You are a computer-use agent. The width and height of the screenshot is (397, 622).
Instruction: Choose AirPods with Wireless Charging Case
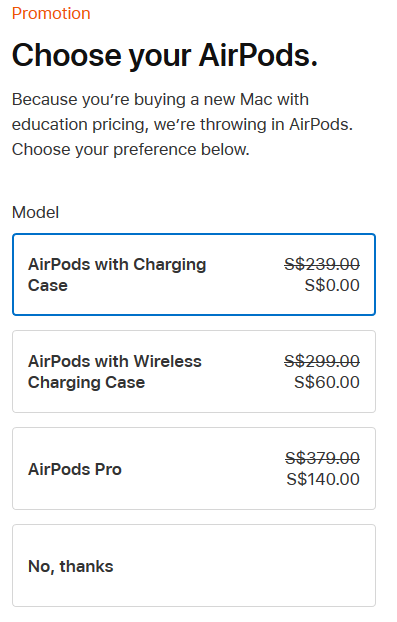tap(194, 372)
